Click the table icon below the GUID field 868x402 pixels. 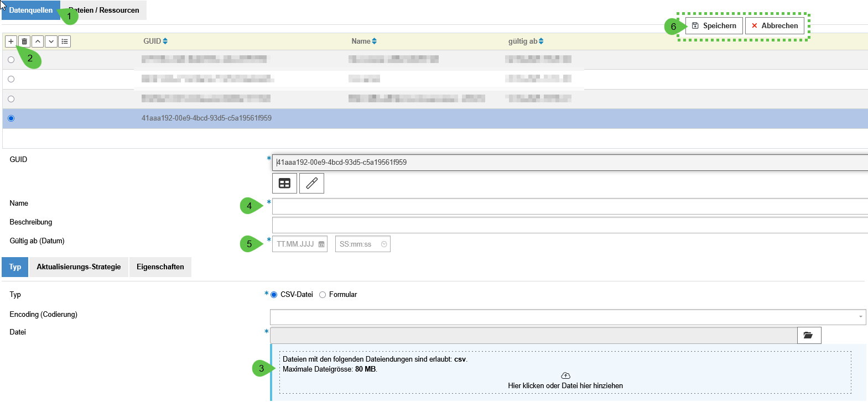[x=284, y=184]
